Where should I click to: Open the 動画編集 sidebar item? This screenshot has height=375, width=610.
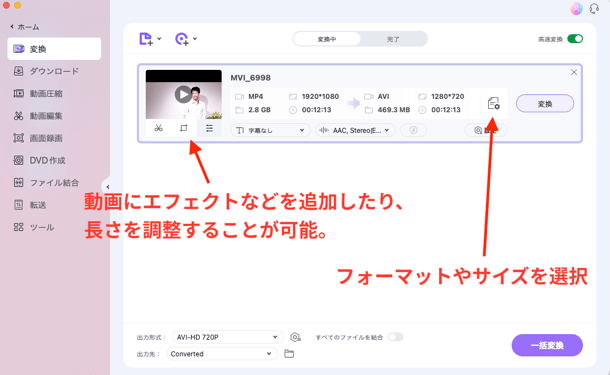pos(54,116)
